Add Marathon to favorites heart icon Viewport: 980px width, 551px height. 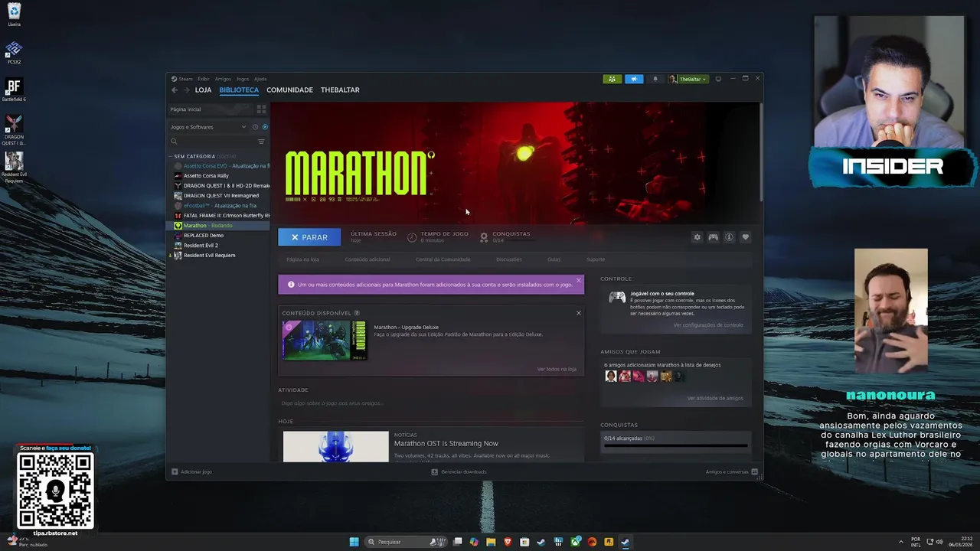[745, 237]
